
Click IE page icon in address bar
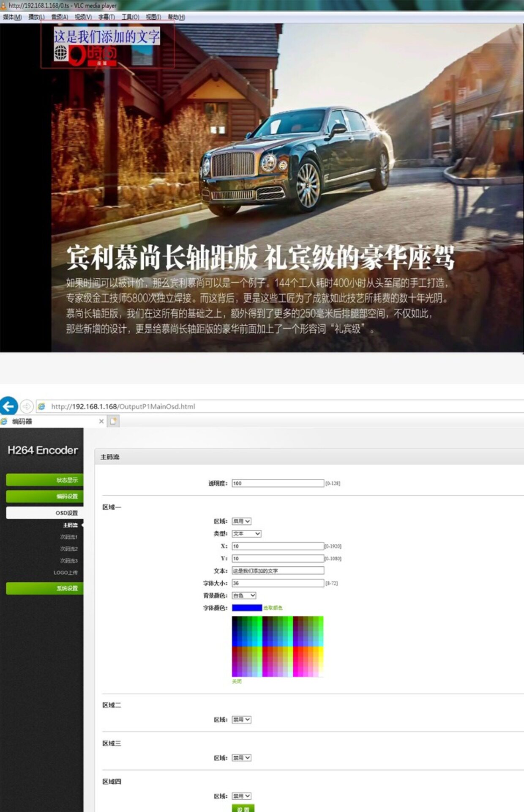(42, 406)
